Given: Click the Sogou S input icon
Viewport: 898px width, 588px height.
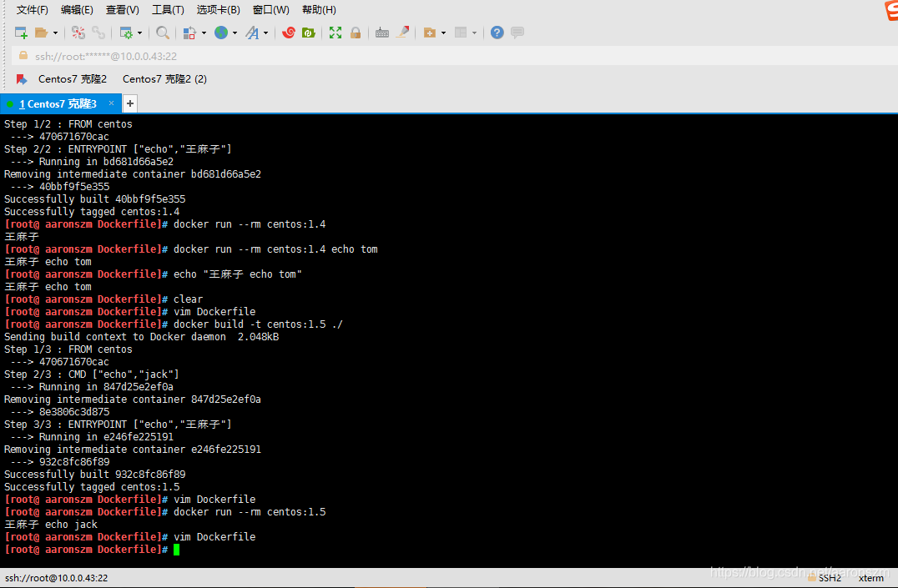Looking at the screenshot, I should pyautogui.click(x=891, y=10).
